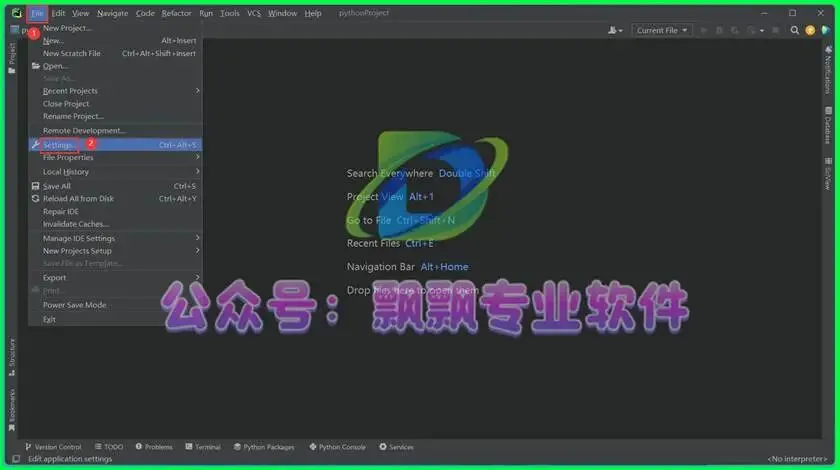Open the Problems tool window
Viewport: 840px width, 470px height.
[154, 447]
